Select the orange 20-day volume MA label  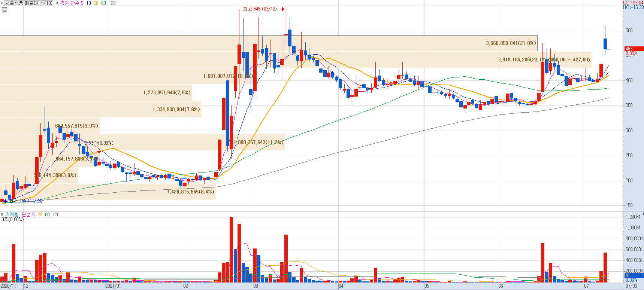[x=40, y=214]
